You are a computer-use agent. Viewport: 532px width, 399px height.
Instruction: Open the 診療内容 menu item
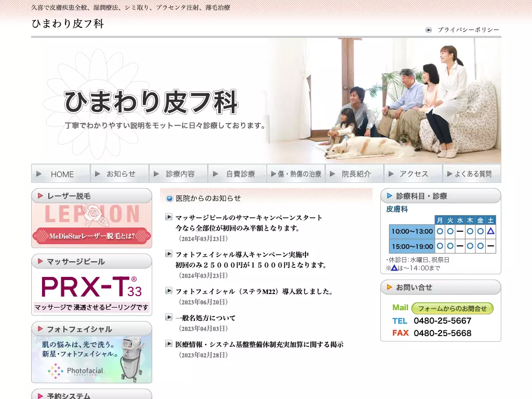tap(179, 174)
